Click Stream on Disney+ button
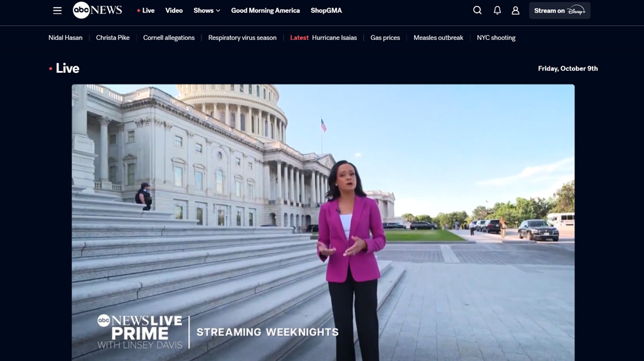 tap(560, 11)
